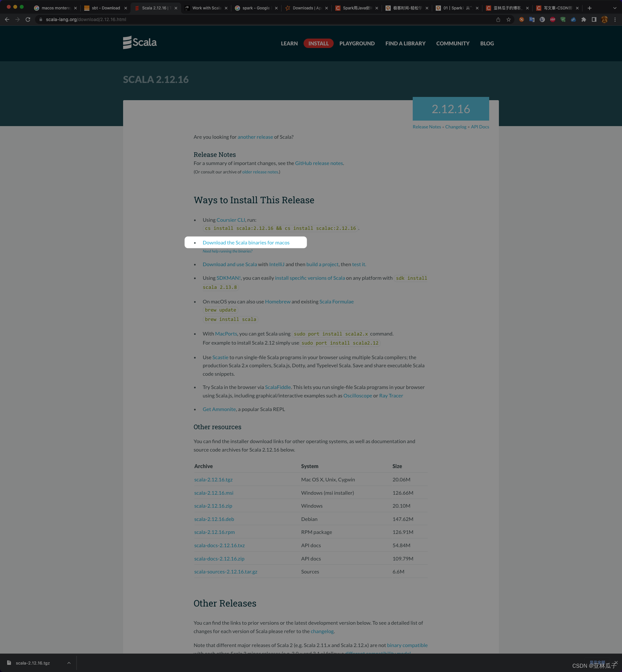Open the LEARN navigation item

289,43
